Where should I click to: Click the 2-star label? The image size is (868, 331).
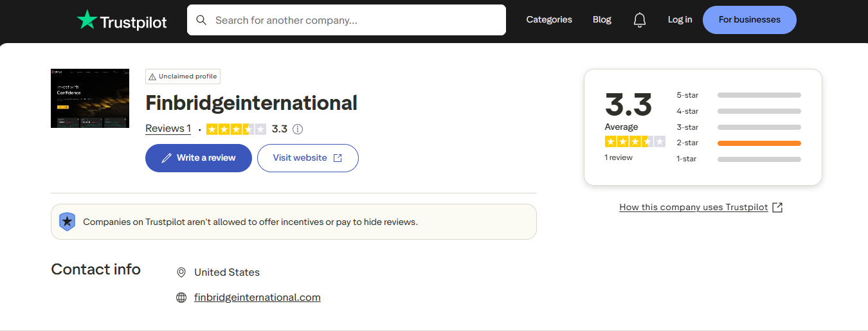687,143
